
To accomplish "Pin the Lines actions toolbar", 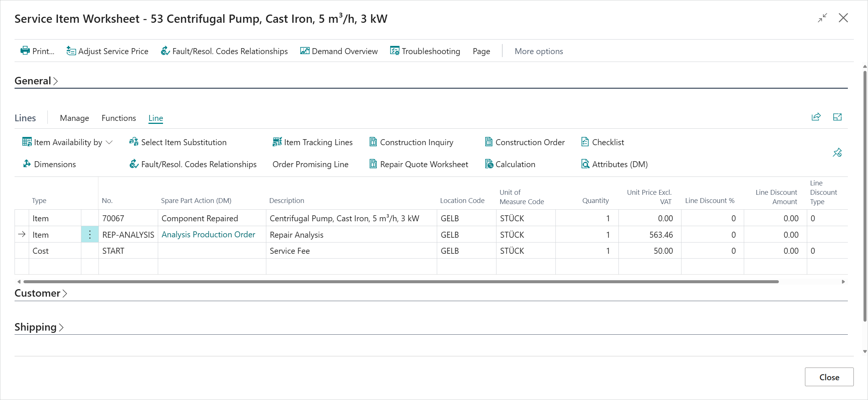I will 837,153.
